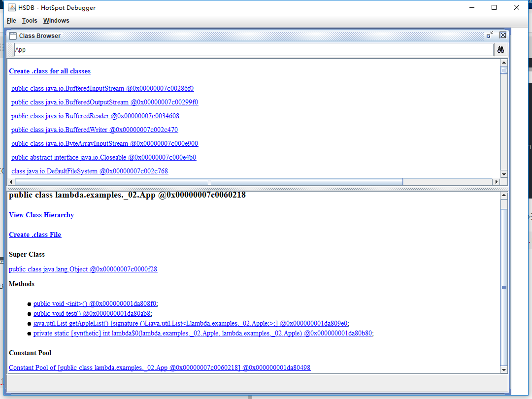Open java.io.BufferedWriter class link
Viewport: 532px width, 399px height.
pos(95,130)
